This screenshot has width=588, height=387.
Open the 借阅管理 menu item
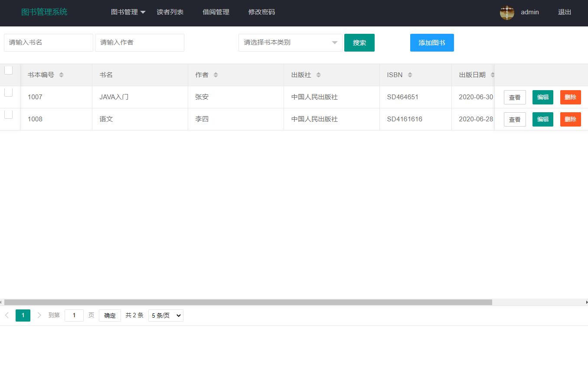point(216,12)
